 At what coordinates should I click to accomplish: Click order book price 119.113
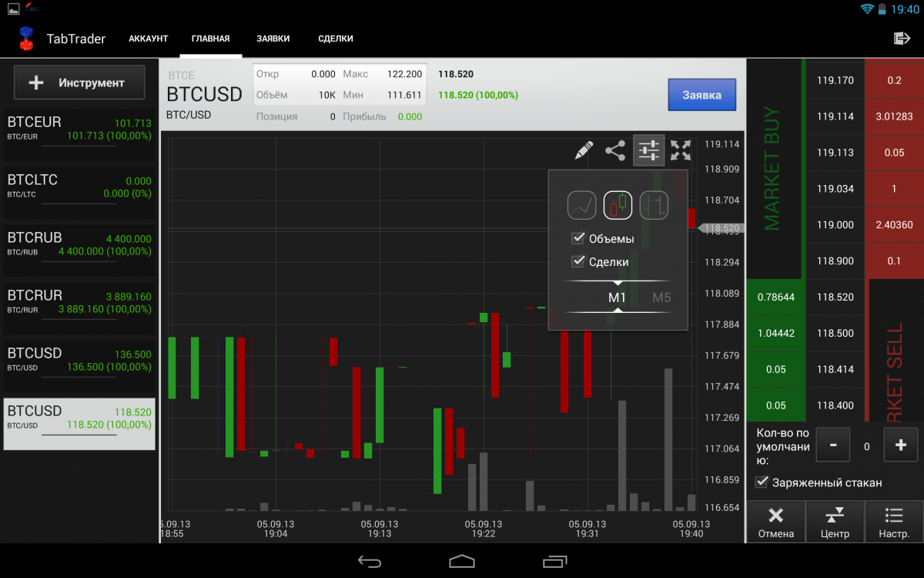835,153
